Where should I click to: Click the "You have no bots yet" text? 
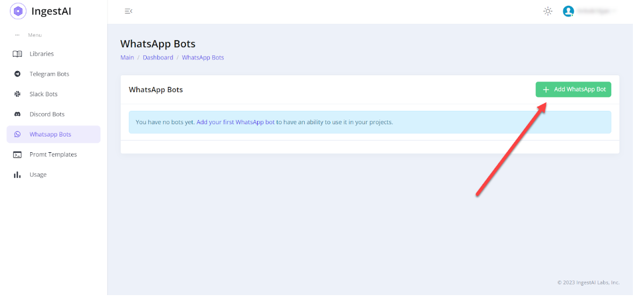pos(165,122)
